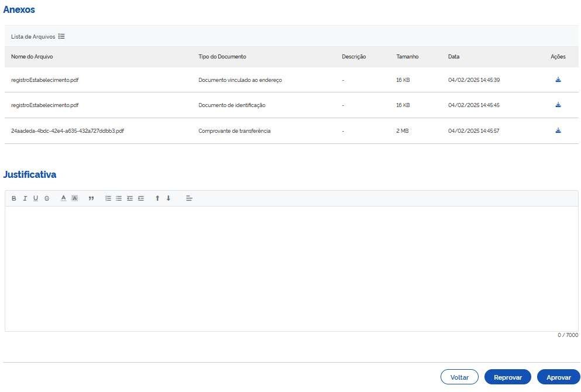Increase indent in the editor
Viewport: 581px width, 392px height.
click(x=141, y=198)
